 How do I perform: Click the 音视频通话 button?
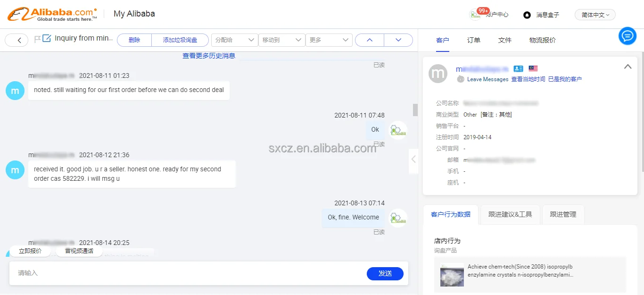tap(79, 251)
